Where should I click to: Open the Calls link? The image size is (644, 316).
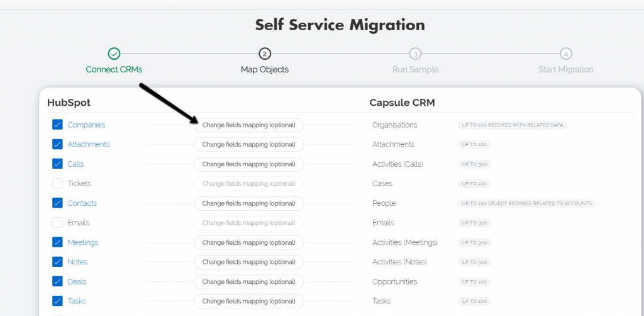75,164
